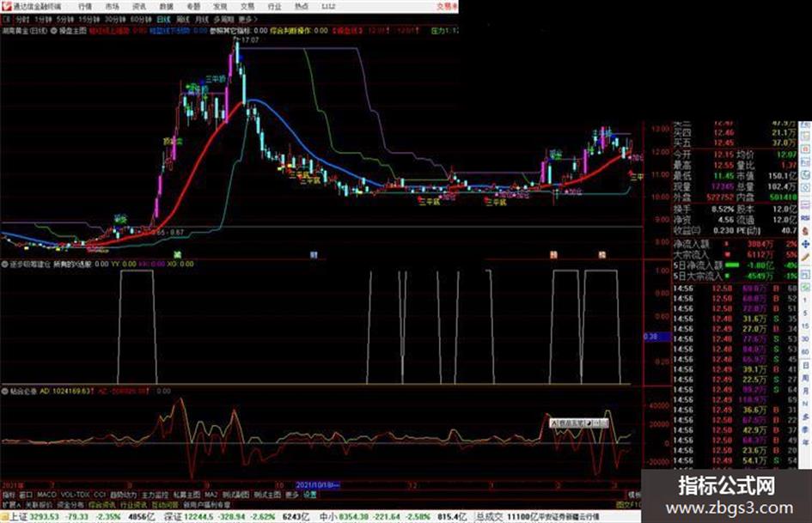812x523 pixels.
Task: Click the settings icon of the second indicator panel
Action: (5, 264)
